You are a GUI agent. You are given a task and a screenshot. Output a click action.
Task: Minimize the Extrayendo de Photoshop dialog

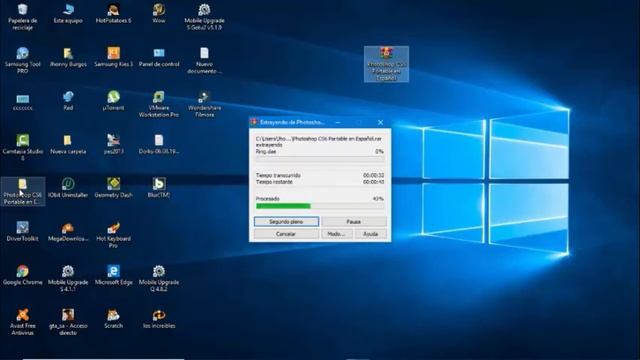[x=338, y=122]
